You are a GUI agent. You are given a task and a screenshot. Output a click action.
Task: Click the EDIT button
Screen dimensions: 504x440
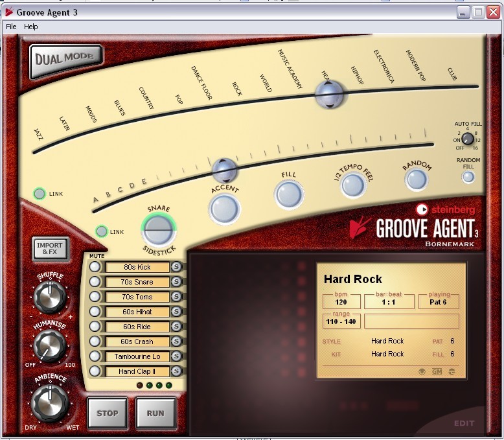point(464,423)
